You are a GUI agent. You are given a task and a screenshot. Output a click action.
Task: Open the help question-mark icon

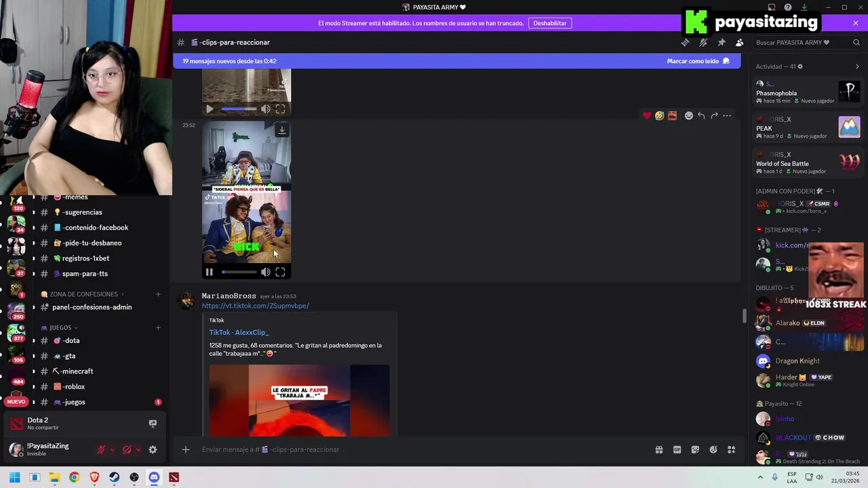click(x=788, y=7)
